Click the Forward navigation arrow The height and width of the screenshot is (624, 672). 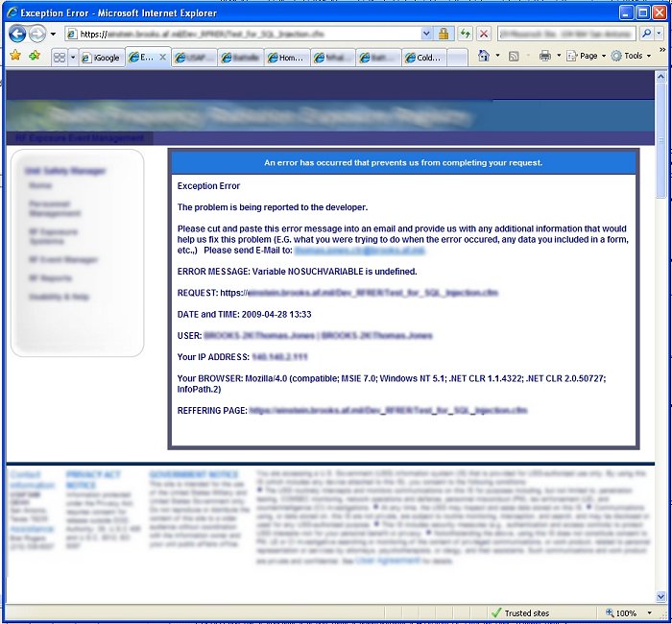coord(36,34)
